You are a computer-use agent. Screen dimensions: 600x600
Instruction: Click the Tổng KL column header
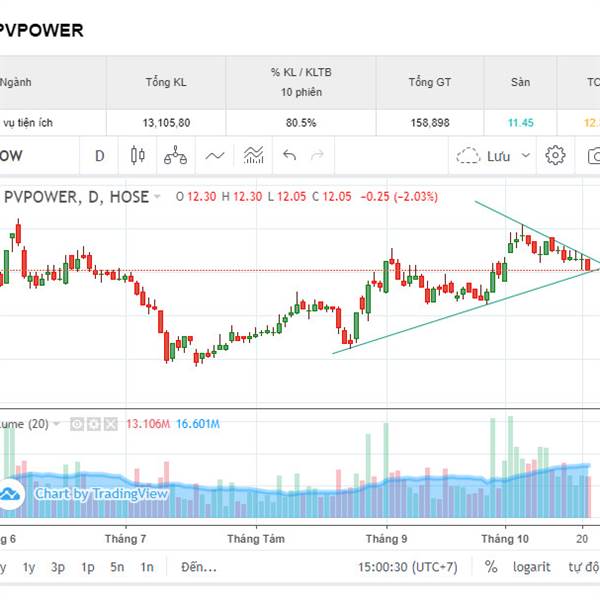(x=166, y=82)
